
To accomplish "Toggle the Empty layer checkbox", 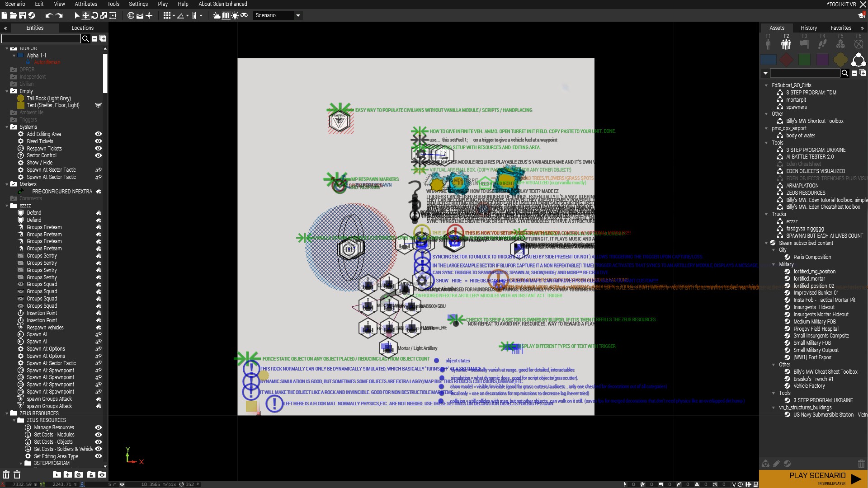I will pyautogui.click(x=14, y=91).
